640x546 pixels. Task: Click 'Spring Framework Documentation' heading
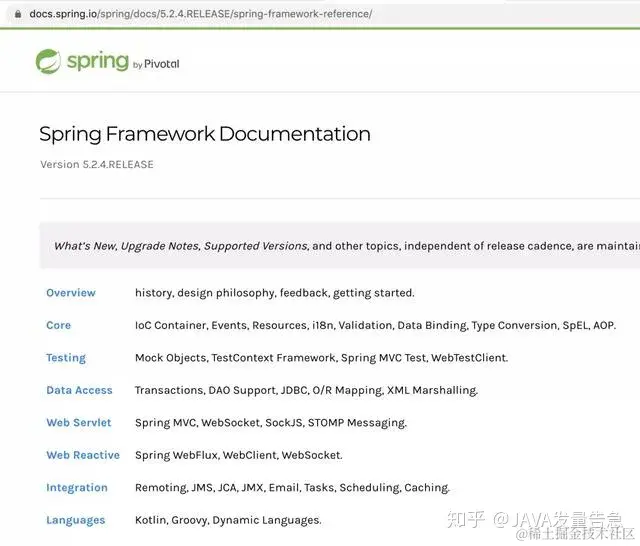pyautogui.click(x=205, y=134)
